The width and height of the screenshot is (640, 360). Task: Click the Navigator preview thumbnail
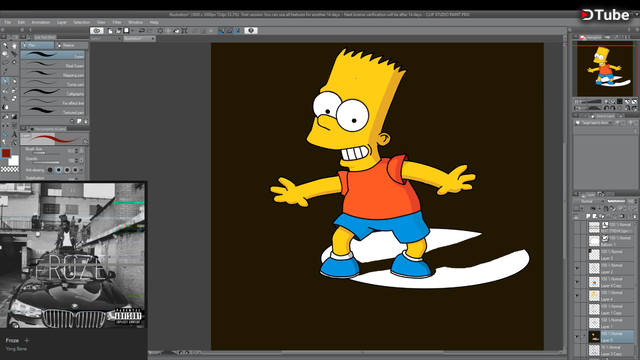point(604,69)
